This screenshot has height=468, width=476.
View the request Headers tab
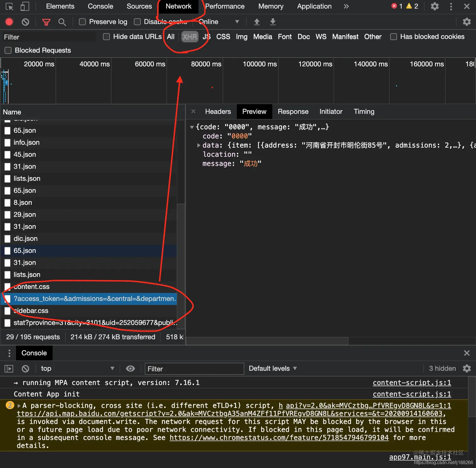coord(218,111)
